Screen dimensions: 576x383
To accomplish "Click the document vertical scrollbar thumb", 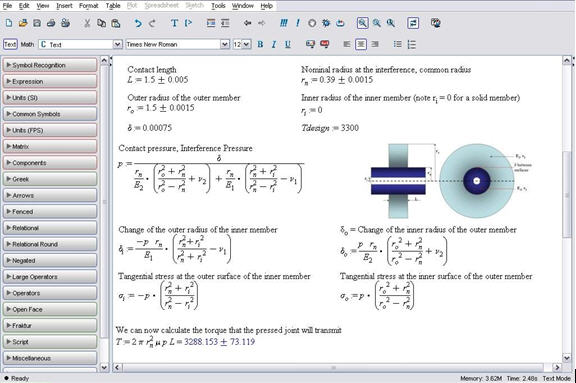I will click(567, 195).
